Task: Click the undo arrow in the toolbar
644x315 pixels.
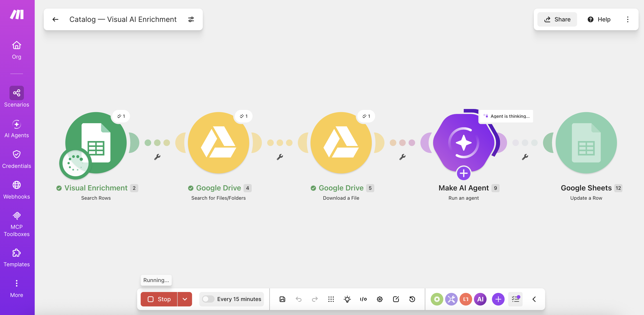Action: (299, 299)
